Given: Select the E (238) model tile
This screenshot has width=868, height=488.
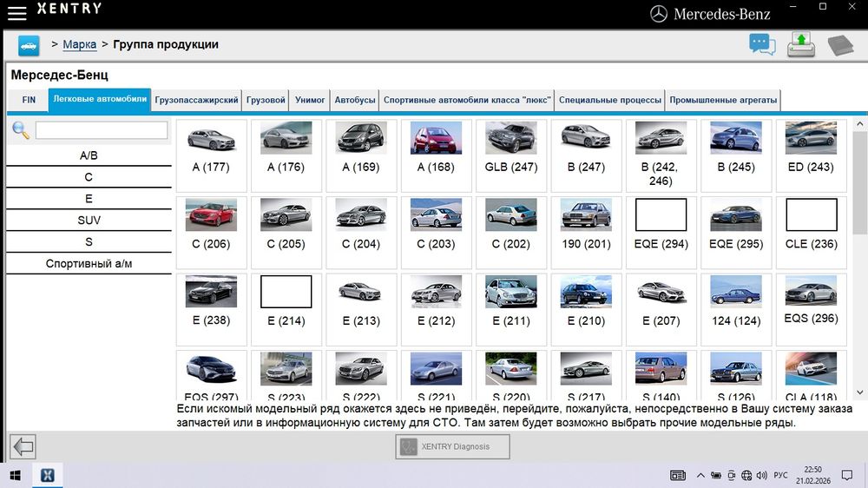Looking at the screenshot, I should click(x=212, y=310).
